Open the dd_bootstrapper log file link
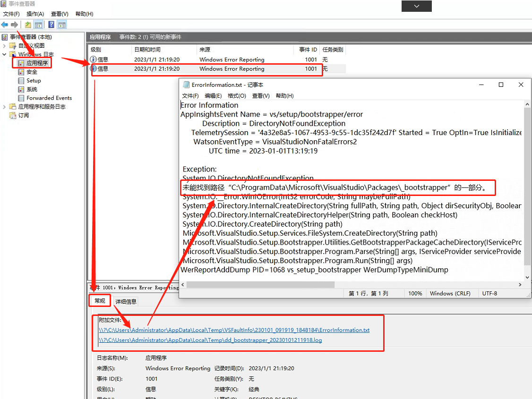Screen dimensions: 532x399 (x=210, y=340)
